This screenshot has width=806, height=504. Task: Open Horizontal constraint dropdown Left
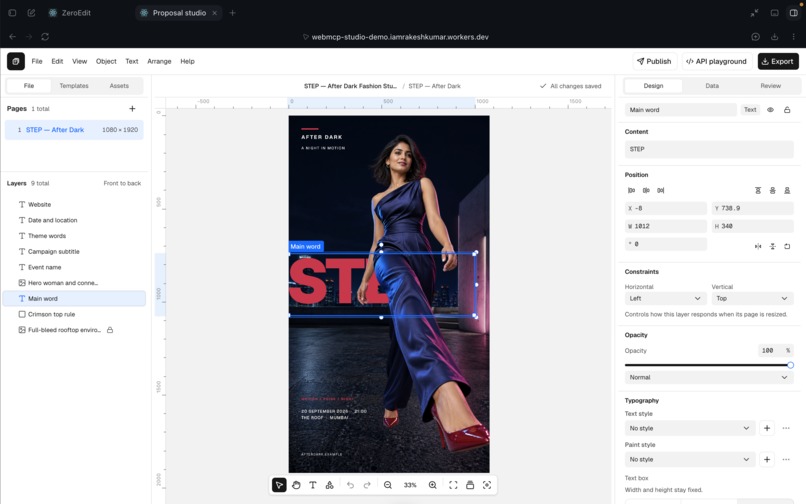(x=664, y=298)
